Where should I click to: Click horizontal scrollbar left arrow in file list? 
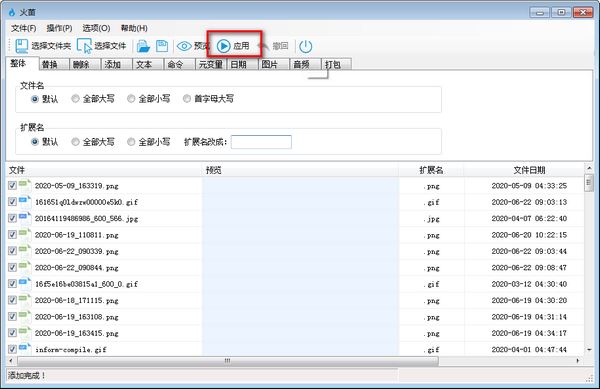[11, 360]
